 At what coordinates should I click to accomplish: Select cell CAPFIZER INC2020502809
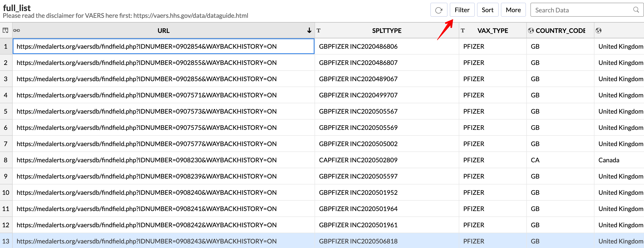click(x=387, y=160)
